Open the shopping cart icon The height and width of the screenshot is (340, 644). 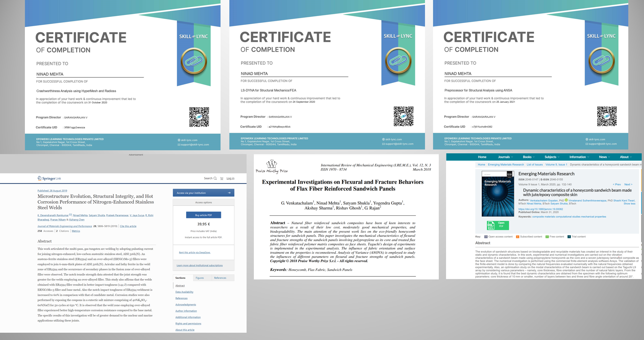(x=222, y=178)
